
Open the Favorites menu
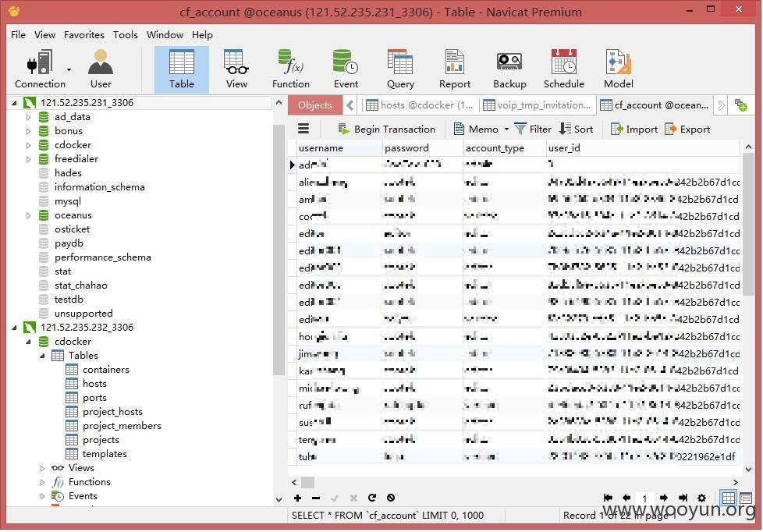pos(84,34)
